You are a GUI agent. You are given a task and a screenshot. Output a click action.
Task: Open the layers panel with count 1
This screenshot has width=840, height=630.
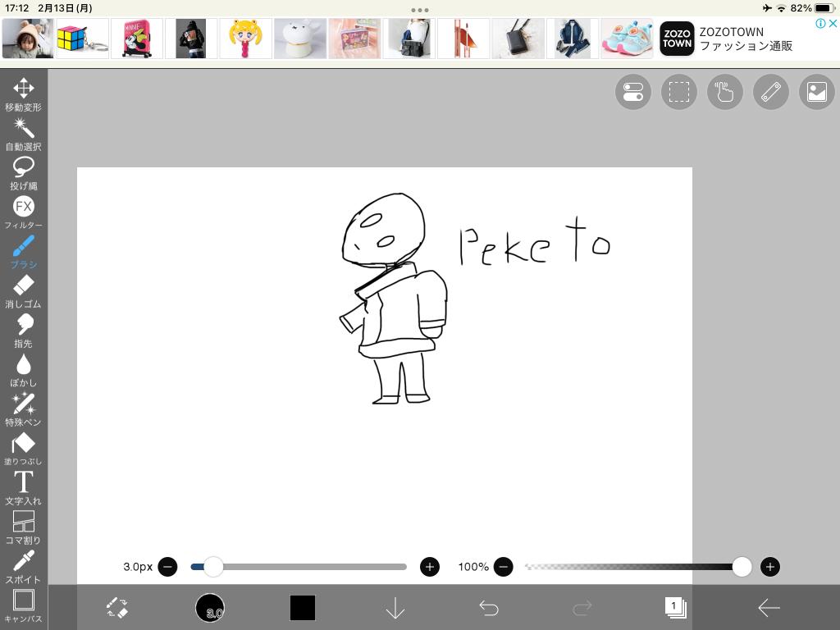[675, 608]
